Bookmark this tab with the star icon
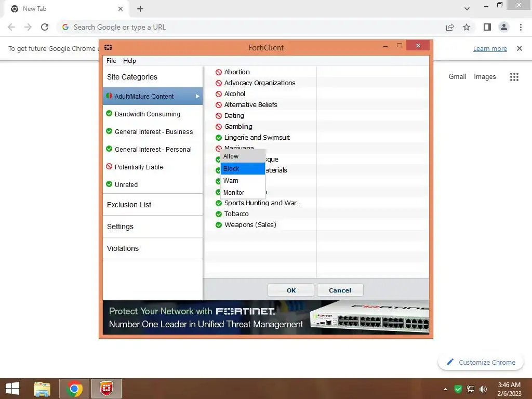 467,27
